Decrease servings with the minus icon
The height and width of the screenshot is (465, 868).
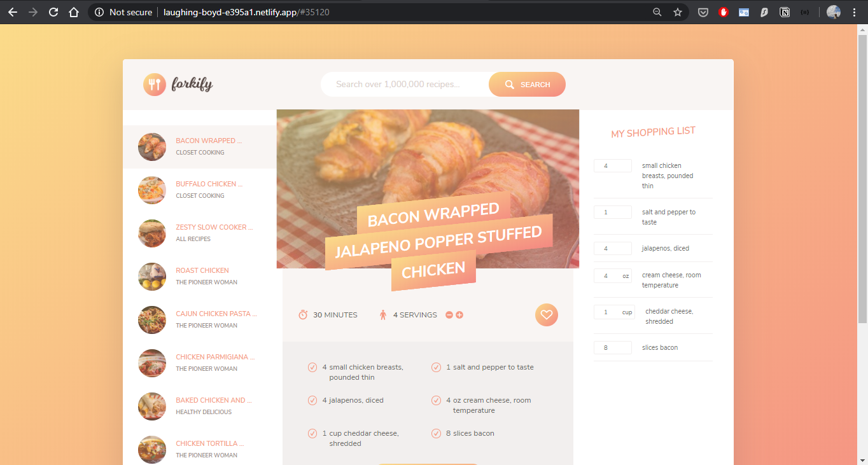point(449,315)
